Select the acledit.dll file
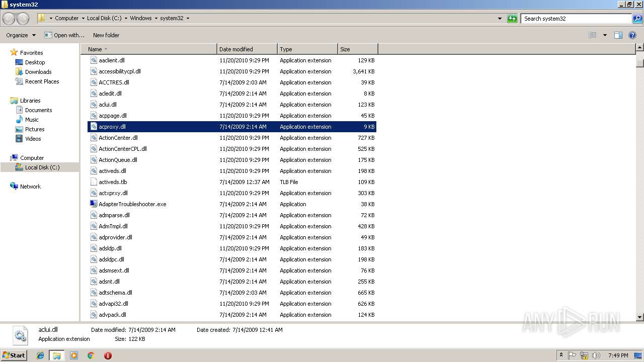The width and height of the screenshot is (644, 362). click(232, 94)
